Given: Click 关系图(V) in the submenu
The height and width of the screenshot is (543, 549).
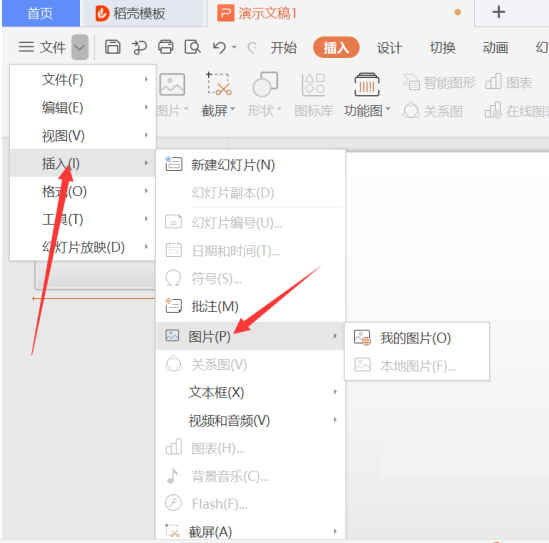Looking at the screenshot, I should [x=251, y=364].
